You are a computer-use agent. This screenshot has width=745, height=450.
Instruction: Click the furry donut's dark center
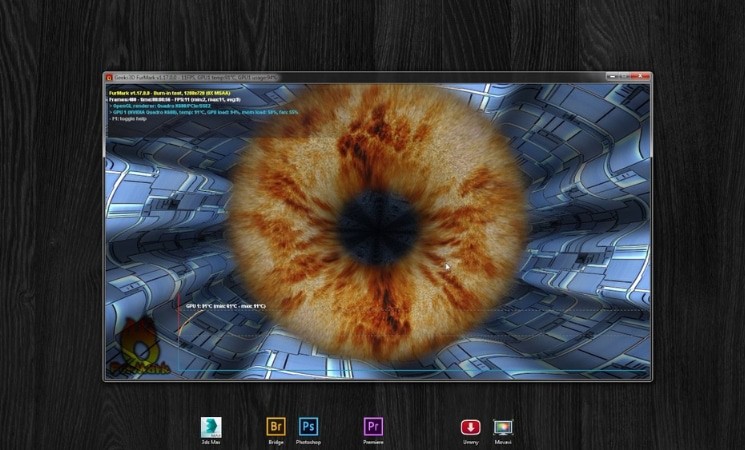378,227
